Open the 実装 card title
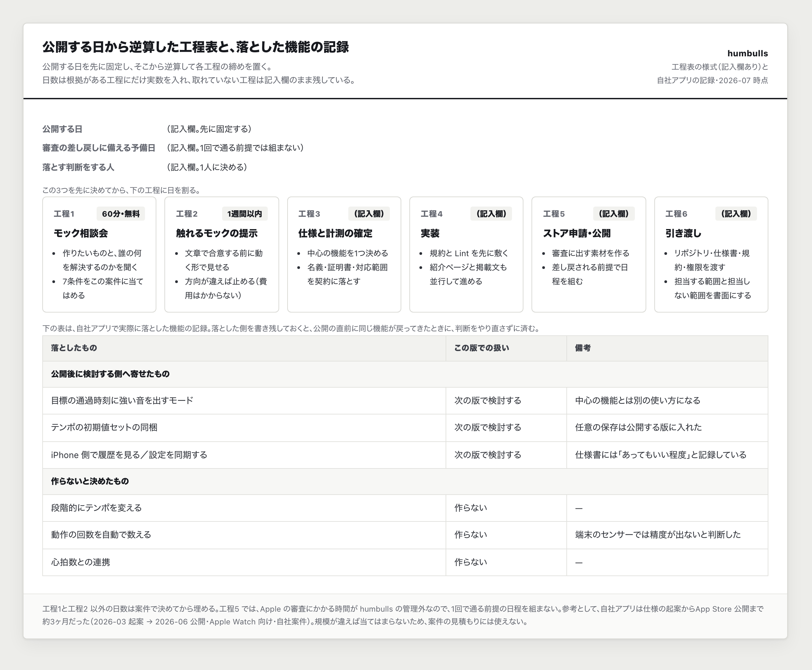812x670 pixels. [430, 233]
